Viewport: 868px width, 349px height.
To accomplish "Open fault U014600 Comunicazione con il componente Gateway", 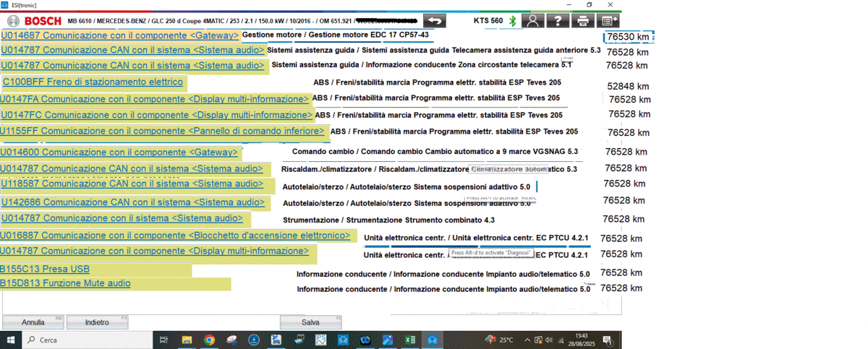I will [119, 152].
